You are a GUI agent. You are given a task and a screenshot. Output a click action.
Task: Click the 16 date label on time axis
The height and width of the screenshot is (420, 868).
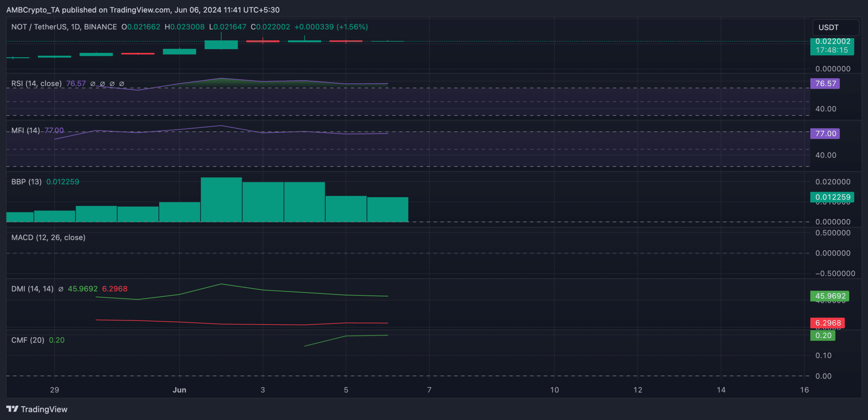804,390
